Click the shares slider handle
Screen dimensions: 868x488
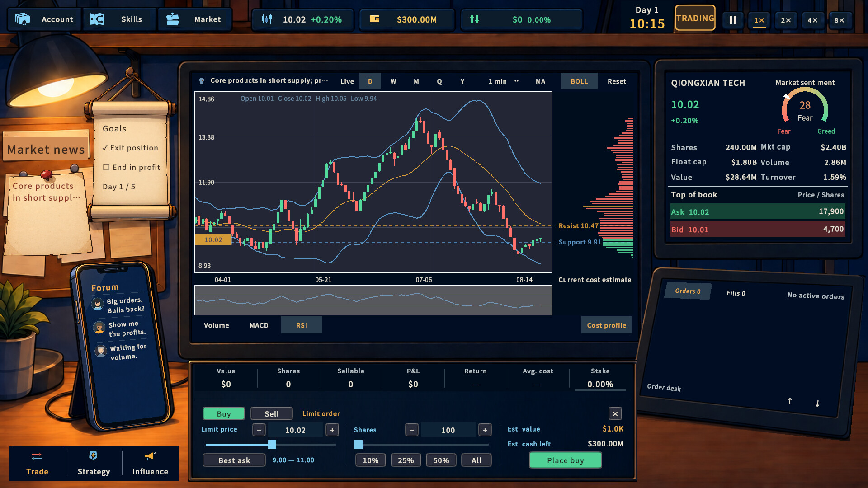(x=359, y=445)
